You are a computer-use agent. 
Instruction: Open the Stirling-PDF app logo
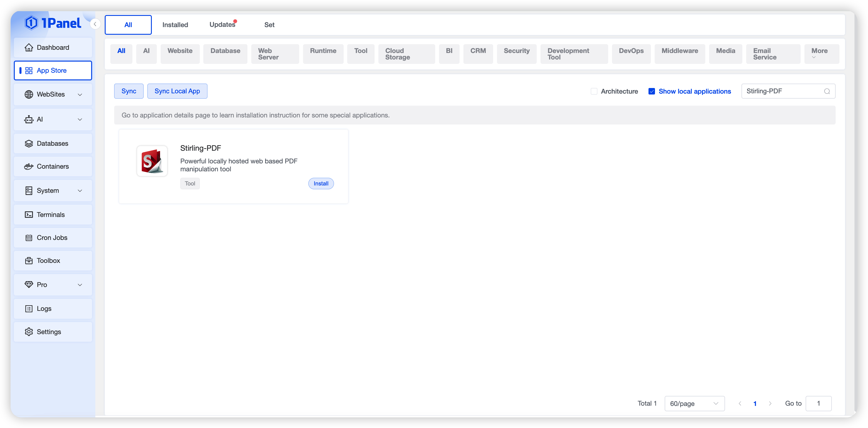pyautogui.click(x=152, y=161)
